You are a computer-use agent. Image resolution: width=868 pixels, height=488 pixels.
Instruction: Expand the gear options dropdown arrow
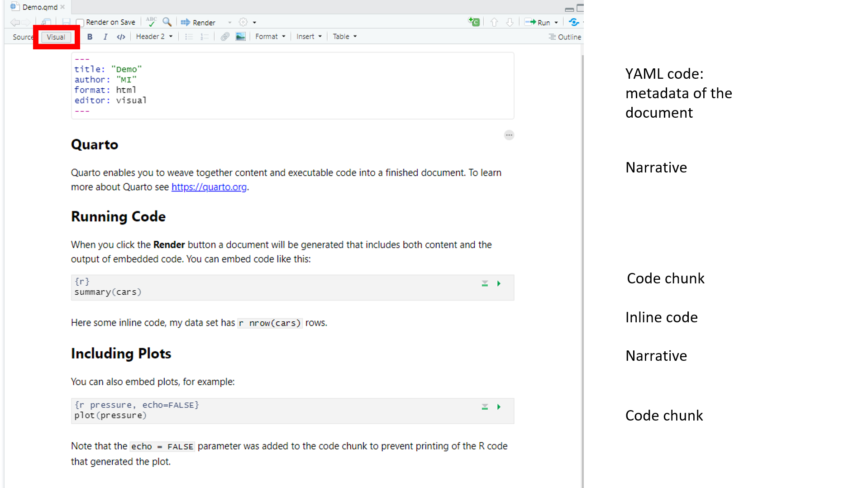pos(254,23)
